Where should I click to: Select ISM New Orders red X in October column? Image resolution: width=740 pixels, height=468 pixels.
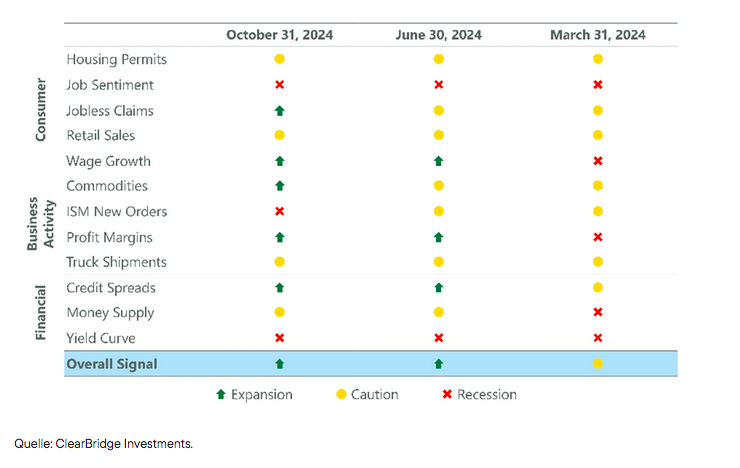(x=280, y=212)
